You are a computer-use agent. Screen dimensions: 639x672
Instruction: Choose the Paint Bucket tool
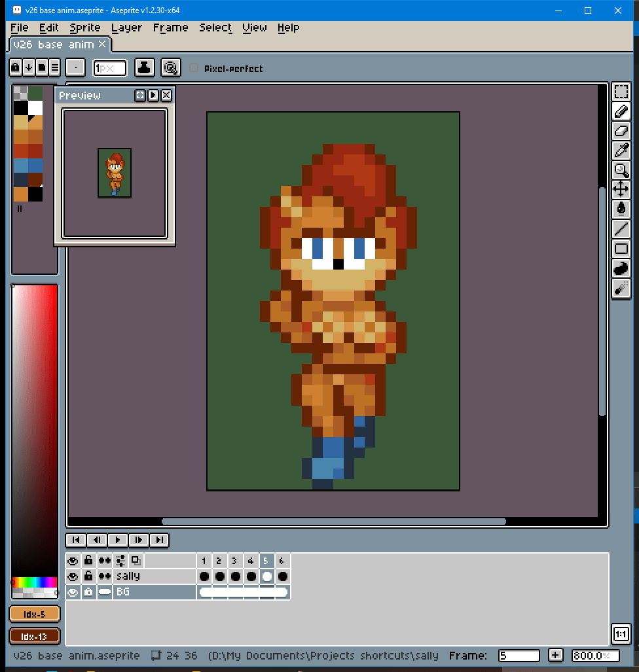point(621,209)
